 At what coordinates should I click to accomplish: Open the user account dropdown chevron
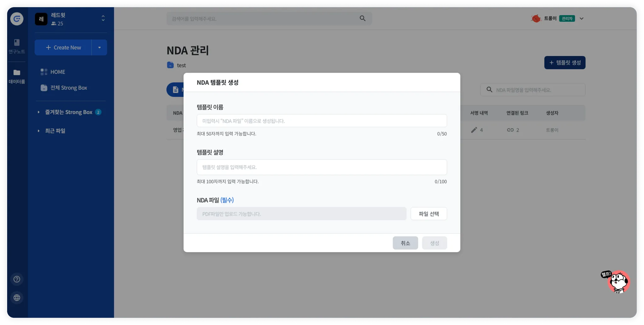581,19
